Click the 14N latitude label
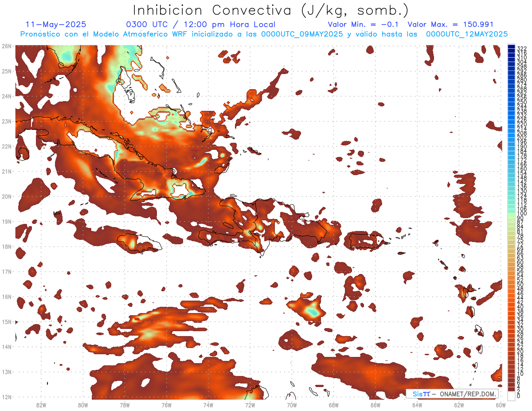 coord(7,347)
